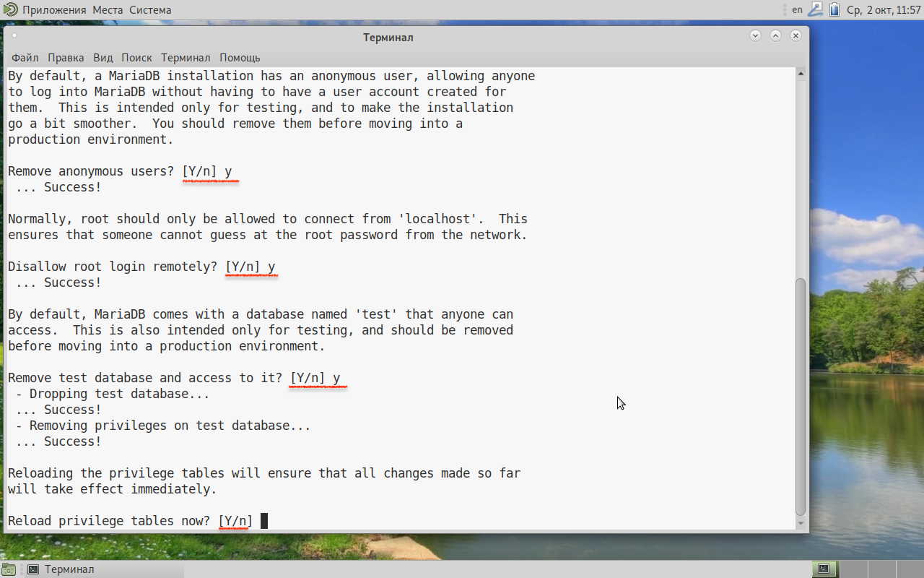Open the MATE logo main menu icon

tap(10, 9)
